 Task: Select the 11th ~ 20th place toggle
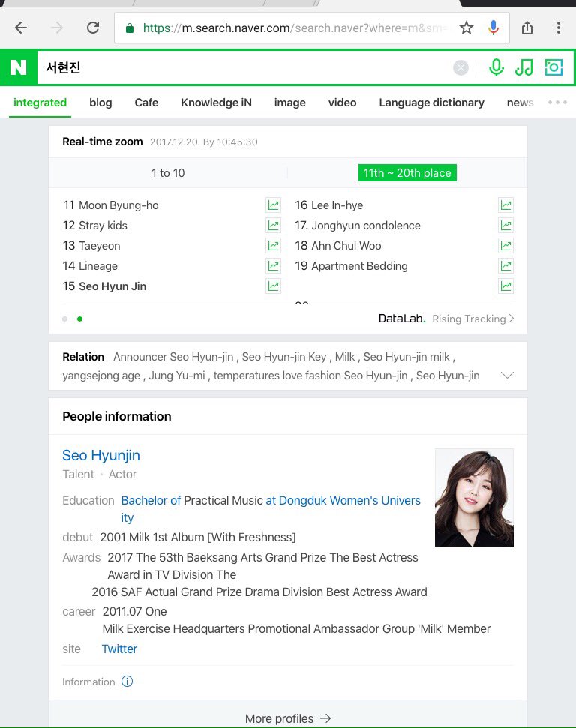(x=407, y=173)
